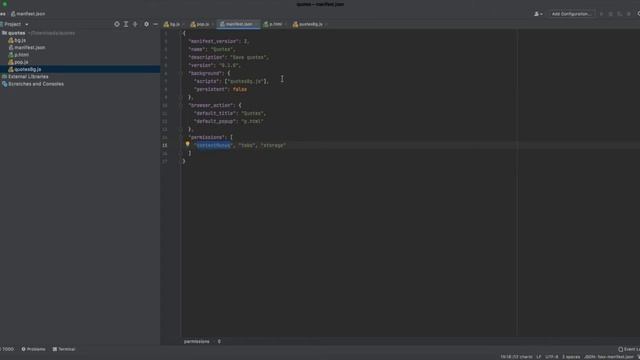Hide the Project panel with minus icon
The image size is (640, 360).
[x=156, y=24]
